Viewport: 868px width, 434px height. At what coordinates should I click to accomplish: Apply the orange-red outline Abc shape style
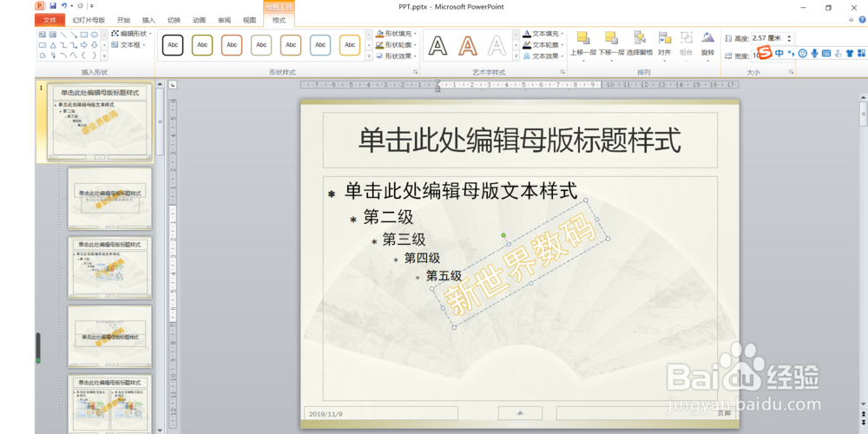point(232,45)
